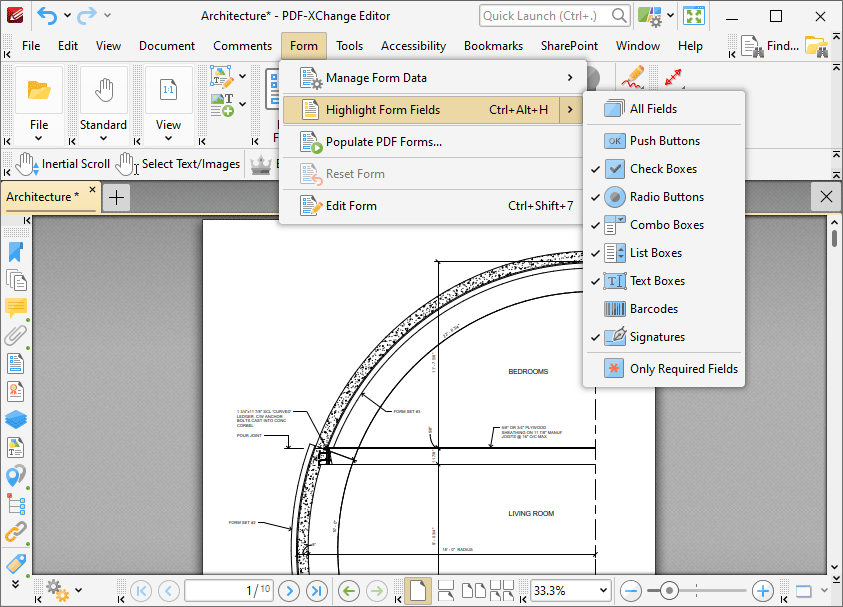Image resolution: width=843 pixels, height=607 pixels.
Task: Click the zoom slider handle
Action: (669, 591)
